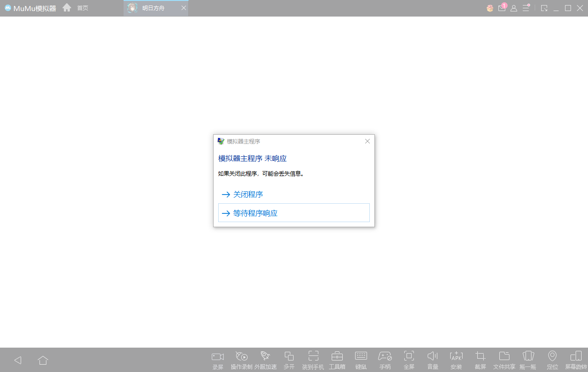
Task: Click the Android back triangle button
Action: click(x=18, y=360)
